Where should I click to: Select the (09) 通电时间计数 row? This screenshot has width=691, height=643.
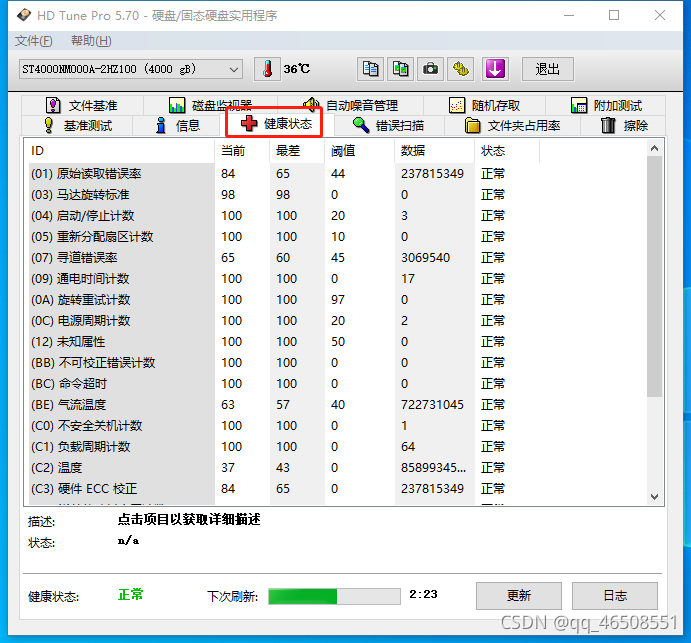pyautogui.click(x=284, y=279)
